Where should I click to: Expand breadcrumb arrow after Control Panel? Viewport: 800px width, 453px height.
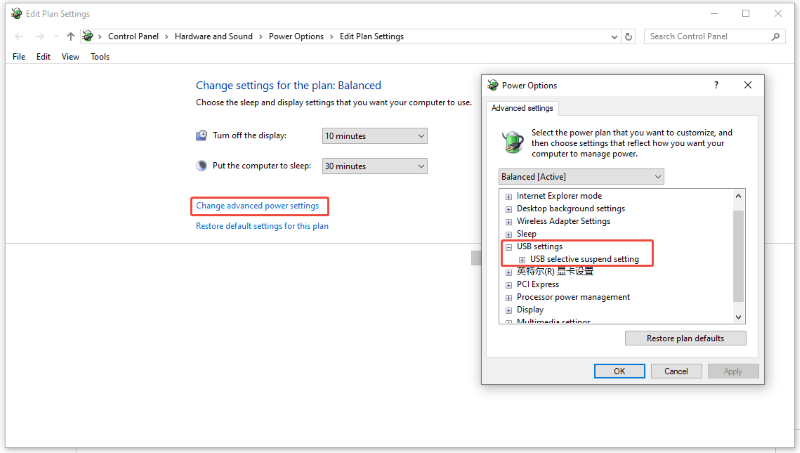pos(166,37)
